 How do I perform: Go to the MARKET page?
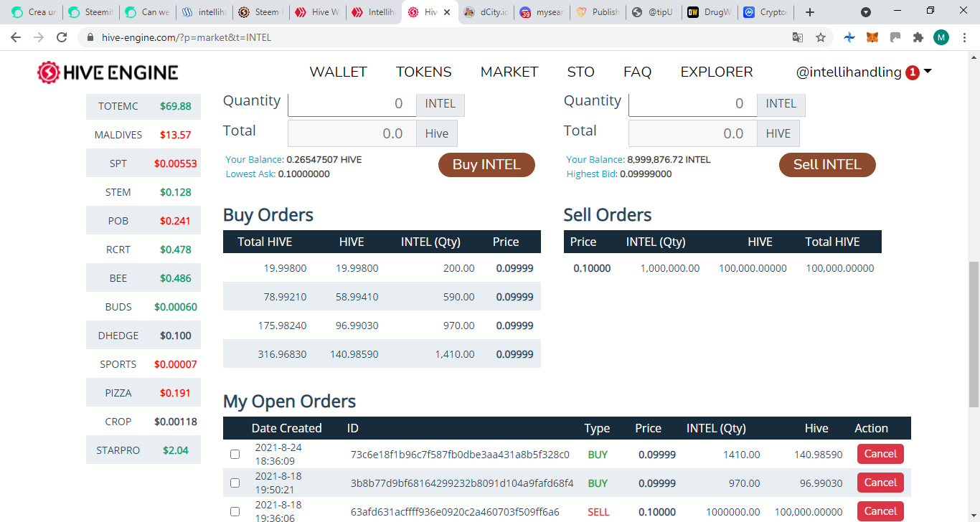pos(509,72)
